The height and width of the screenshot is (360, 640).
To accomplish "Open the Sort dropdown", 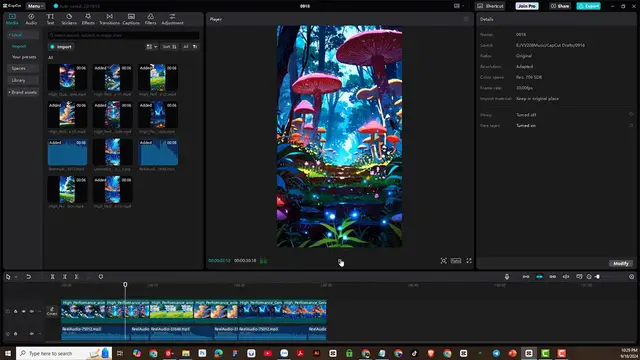I will pyautogui.click(x=169, y=47).
